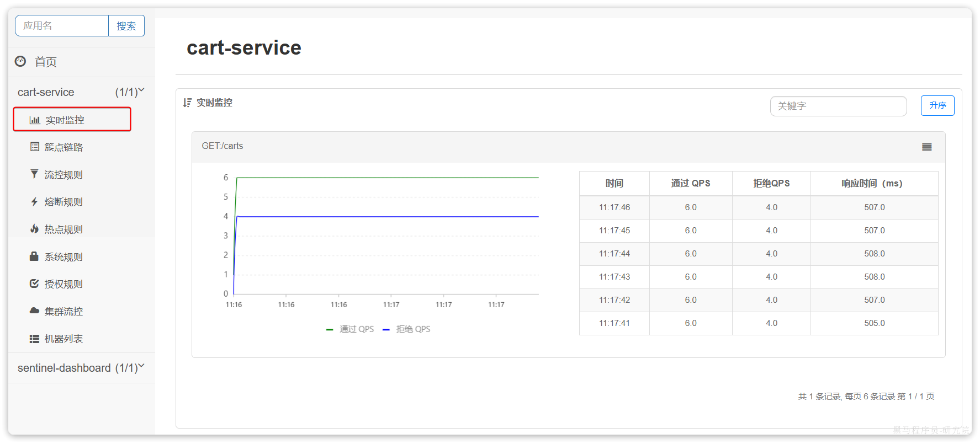
Task: Open the 机器列表 menu item
Action: [63, 339]
